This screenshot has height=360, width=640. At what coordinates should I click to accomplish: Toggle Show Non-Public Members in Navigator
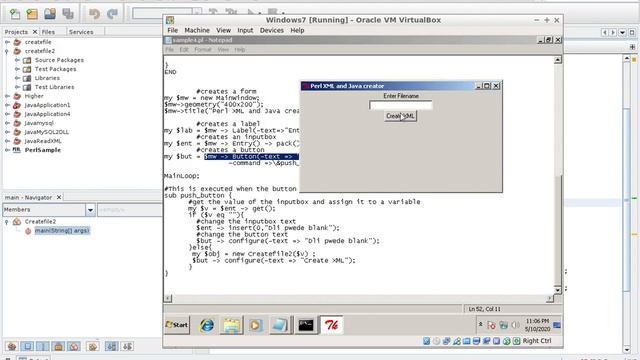[58, 347]
